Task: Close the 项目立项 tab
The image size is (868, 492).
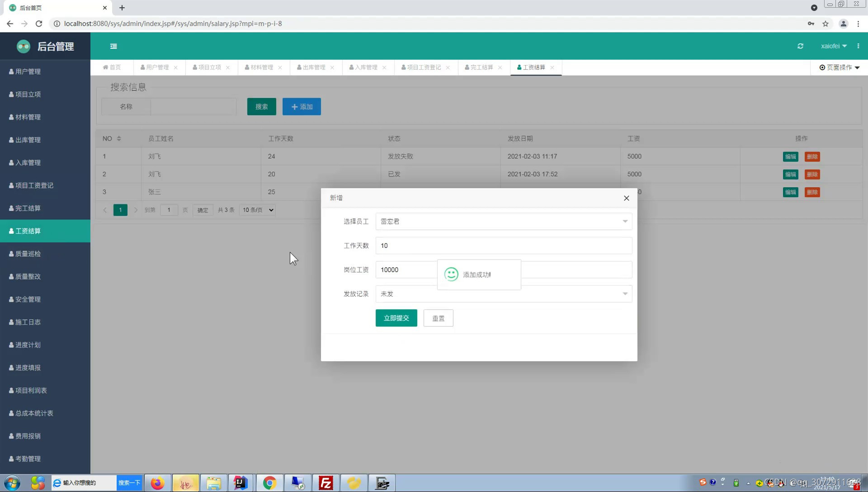Action: pos(228,67)
